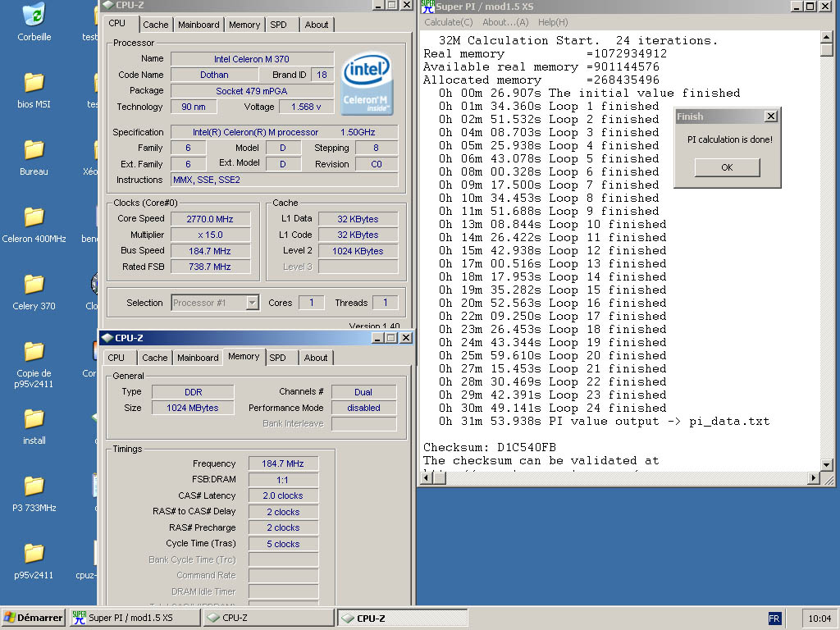This screenshot has height=630, width=840.
Task: Click the memory Type DDR field
Action: coord(193,392)
